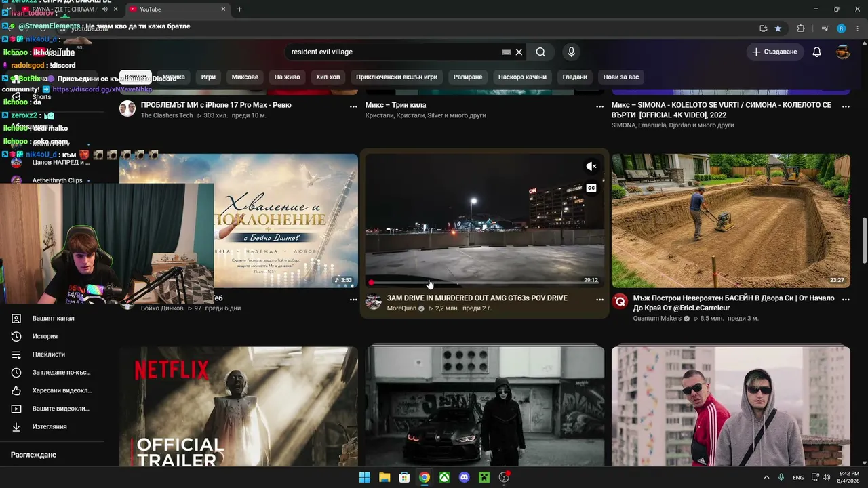This screenshot has height=488, width=868.
Task: Open a new browser tab with plus
Action: pos(239,9)
